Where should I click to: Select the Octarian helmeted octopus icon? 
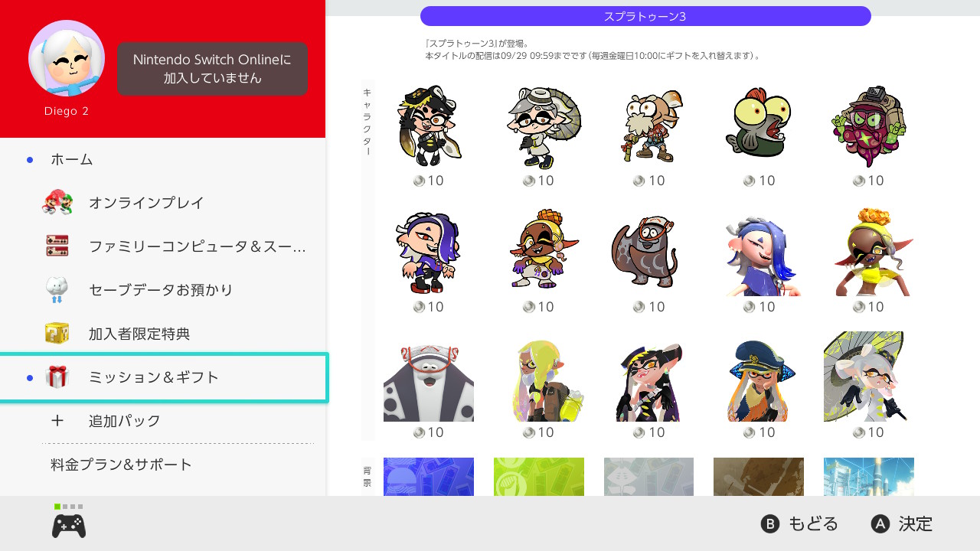coord(869,125)
